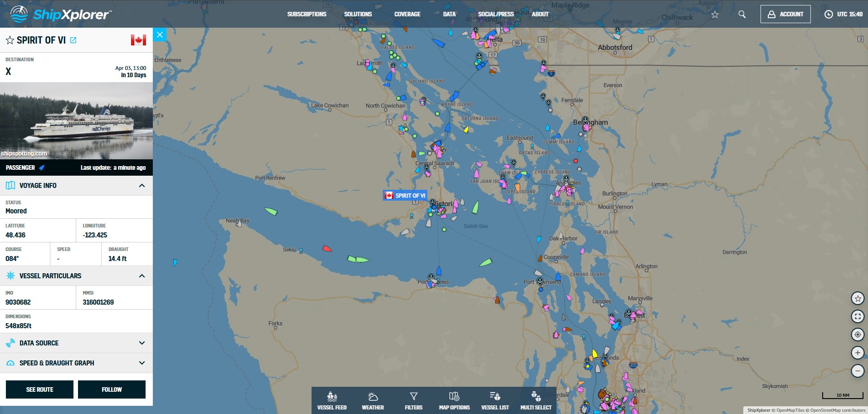Click the Moored status text
This screenshot has height=414, width=868.
coord(16,211)
